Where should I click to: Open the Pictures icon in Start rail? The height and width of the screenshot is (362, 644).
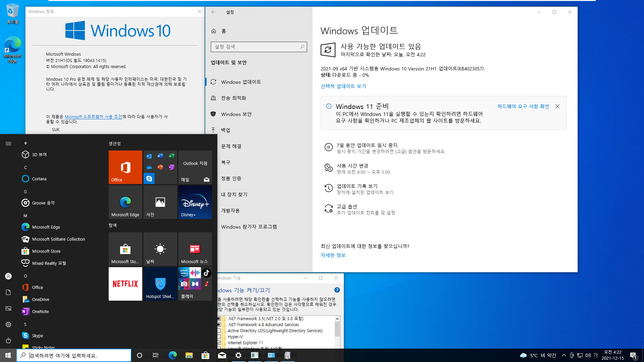(8, 308)
